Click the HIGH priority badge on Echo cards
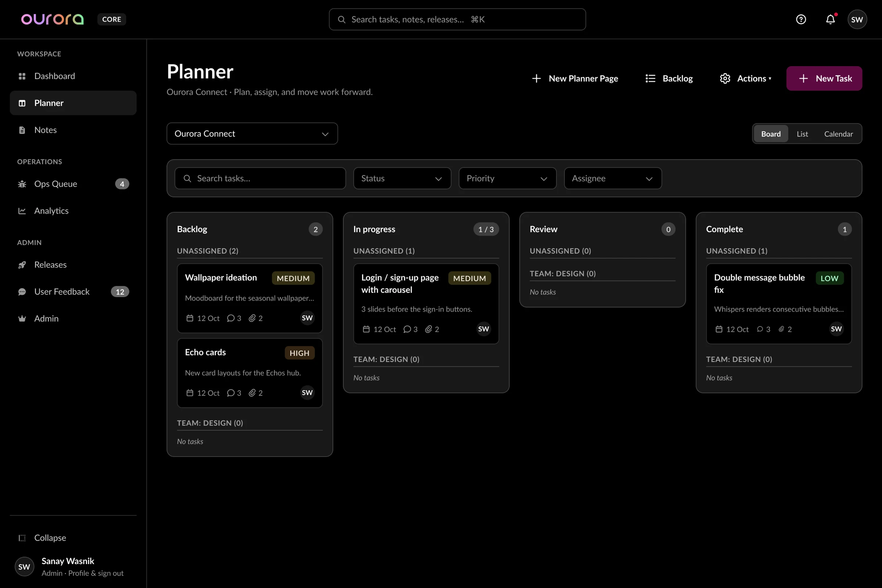This screenshot has height=588, width=882. [x=299, y=353]
